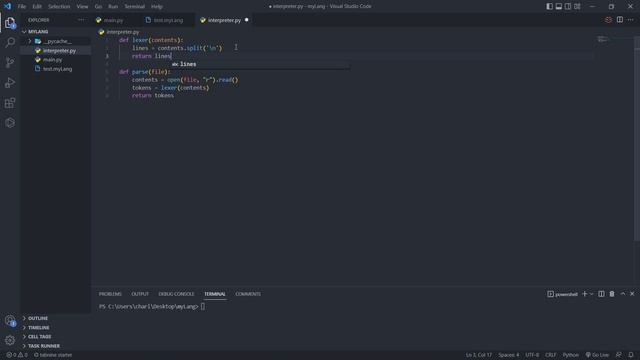Screen dimensions: 640x360
Task: Switch to the Debug Console tab
Action: 176,294
